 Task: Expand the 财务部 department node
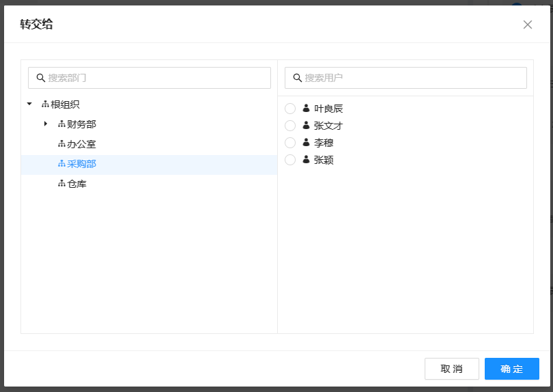click(46, 124)
